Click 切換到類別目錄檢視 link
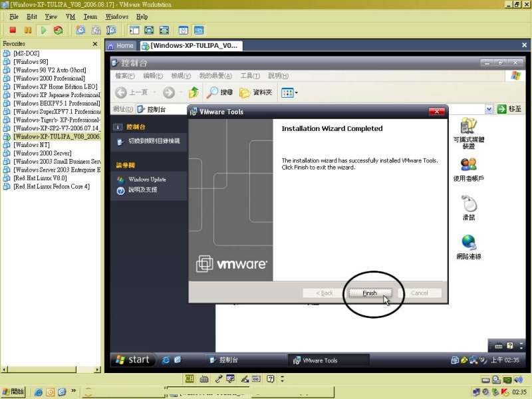 154,141
